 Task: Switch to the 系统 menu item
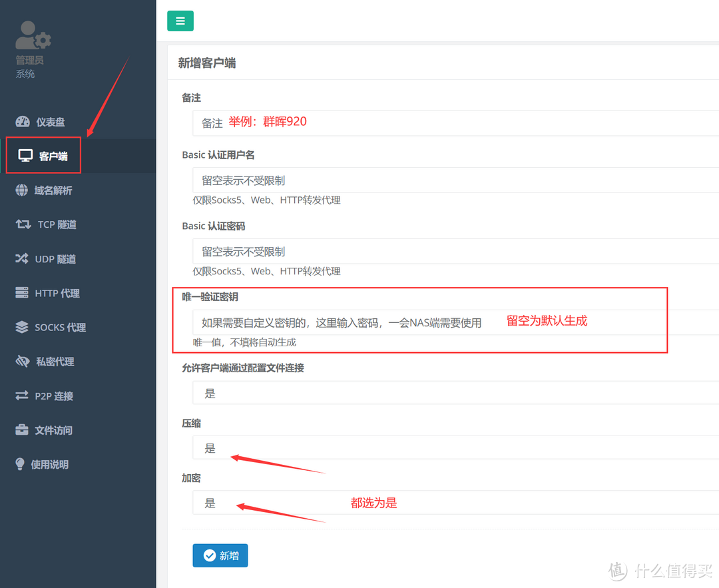click(x=25, y=74)
